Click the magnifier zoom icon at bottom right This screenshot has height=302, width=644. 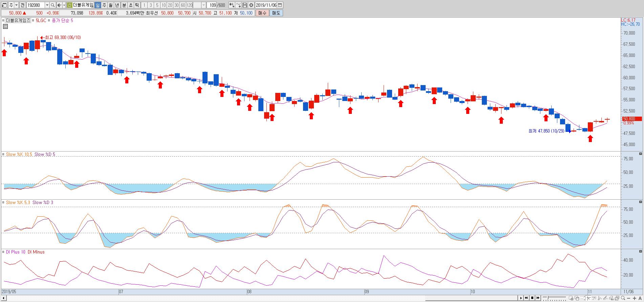click(623, 298)
